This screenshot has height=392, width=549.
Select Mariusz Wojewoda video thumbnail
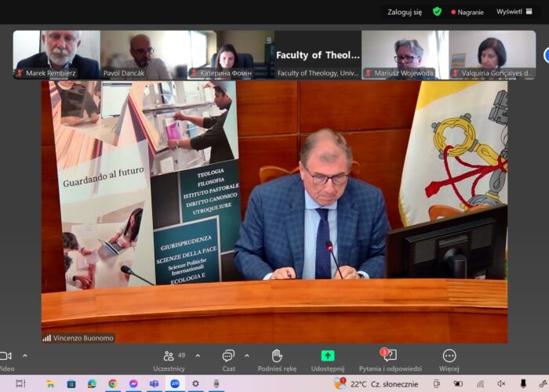pyautogui.click(x=405, y=55)
